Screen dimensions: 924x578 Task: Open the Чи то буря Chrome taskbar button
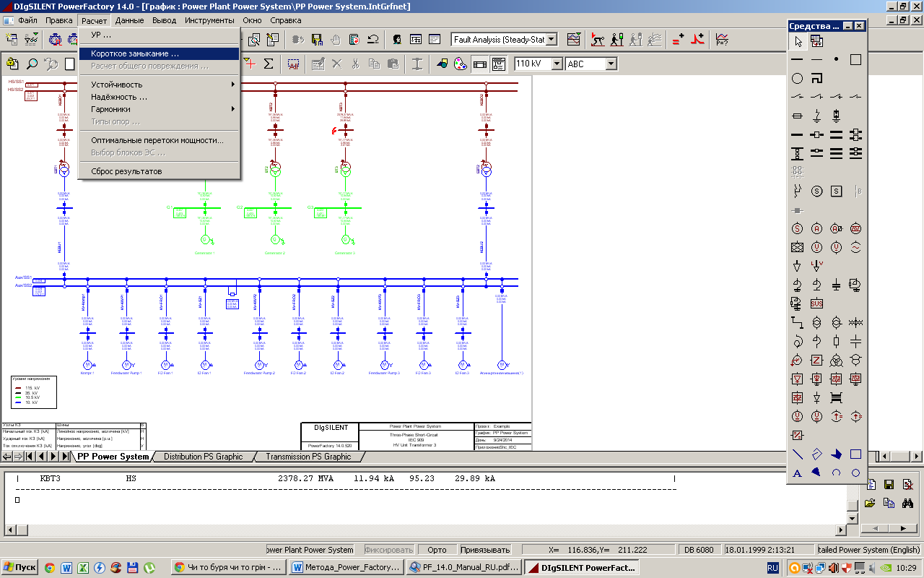coord(230,567)
